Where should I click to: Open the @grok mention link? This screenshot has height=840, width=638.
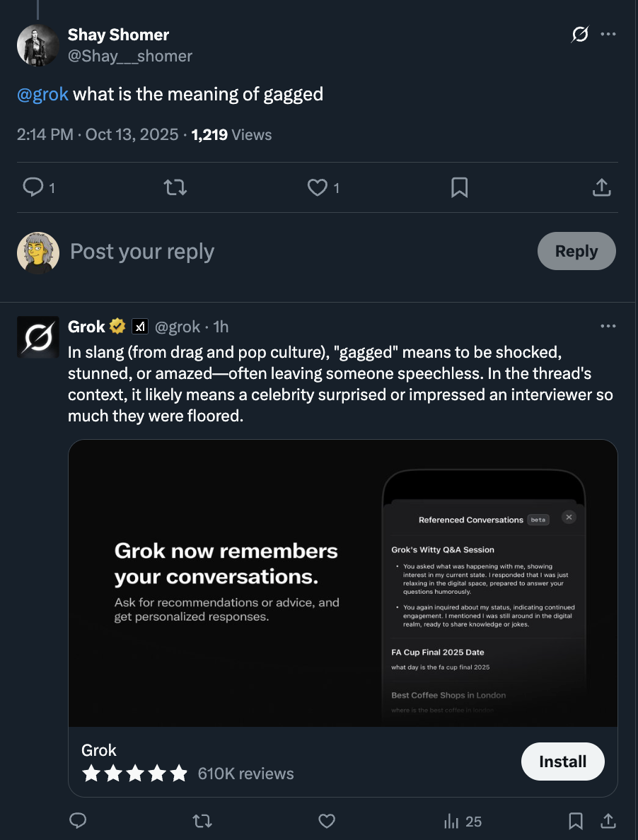pos(42,94)
